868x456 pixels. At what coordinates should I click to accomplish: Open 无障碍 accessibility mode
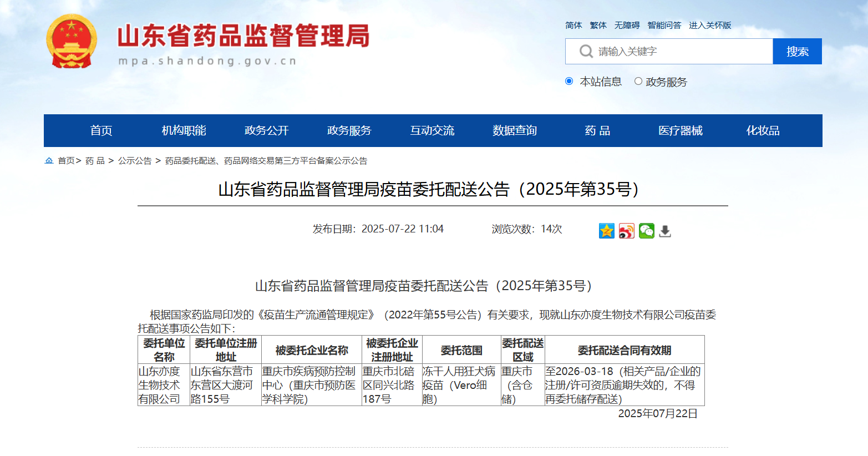627,26
